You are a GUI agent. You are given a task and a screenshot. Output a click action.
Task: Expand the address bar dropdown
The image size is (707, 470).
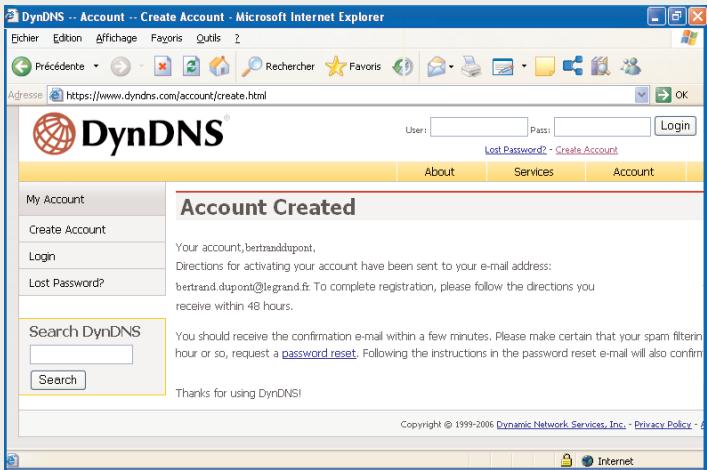click(642, 95)
